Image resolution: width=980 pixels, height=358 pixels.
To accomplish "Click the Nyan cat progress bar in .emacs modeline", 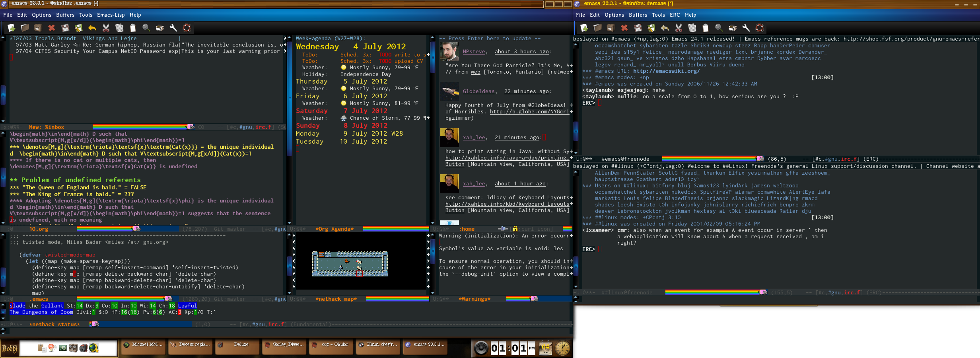I will [124, 298].
